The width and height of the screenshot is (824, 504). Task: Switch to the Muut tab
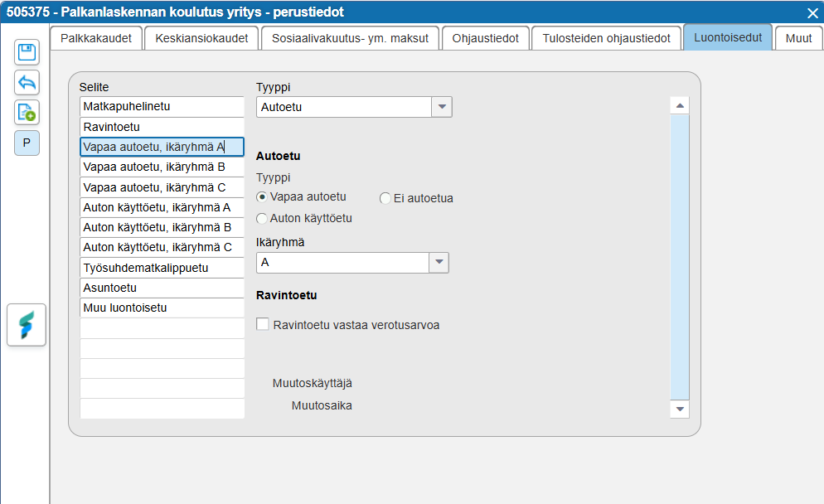coord(799,38)
